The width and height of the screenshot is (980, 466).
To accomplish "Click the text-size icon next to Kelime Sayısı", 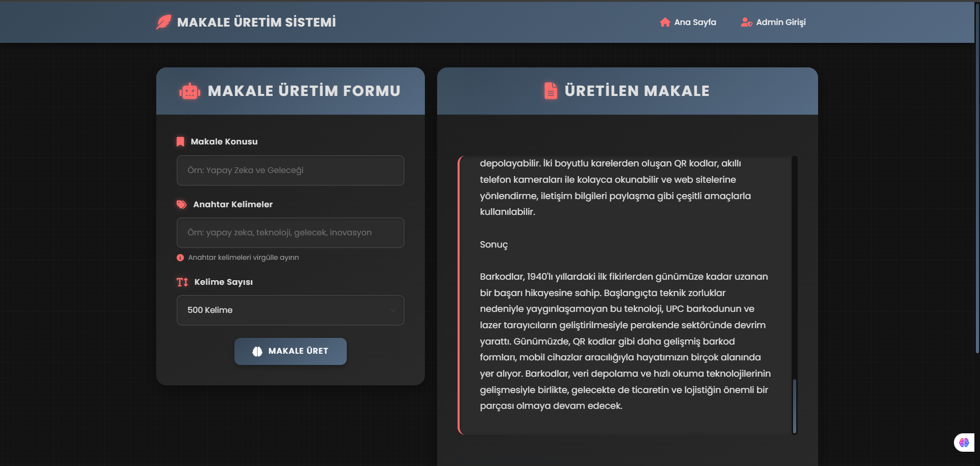I will [182, 282].
